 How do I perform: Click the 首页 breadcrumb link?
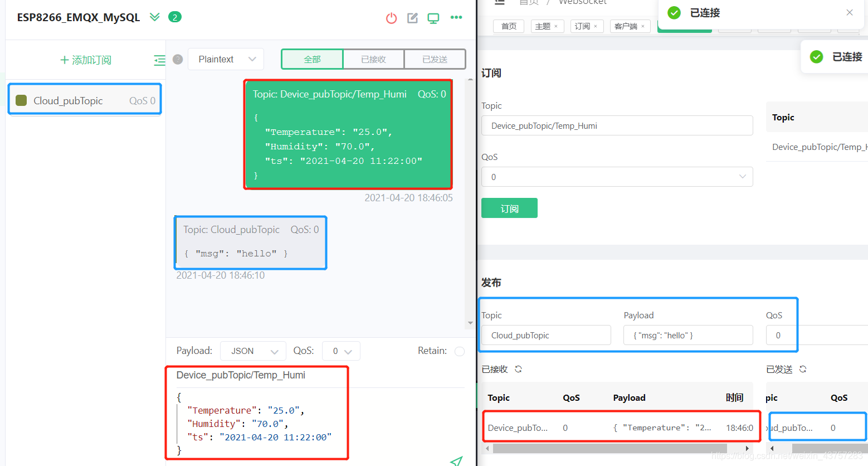tap(529, 2)
